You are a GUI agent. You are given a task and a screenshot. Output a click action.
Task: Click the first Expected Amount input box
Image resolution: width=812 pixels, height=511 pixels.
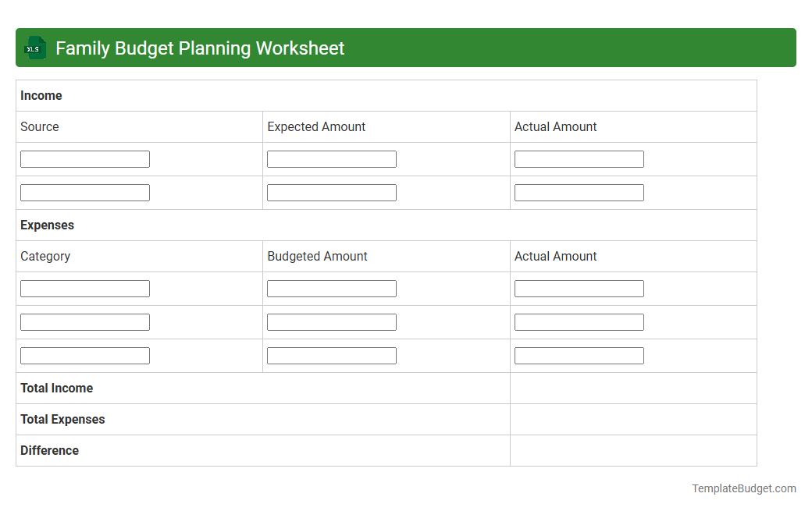(331, 158)
